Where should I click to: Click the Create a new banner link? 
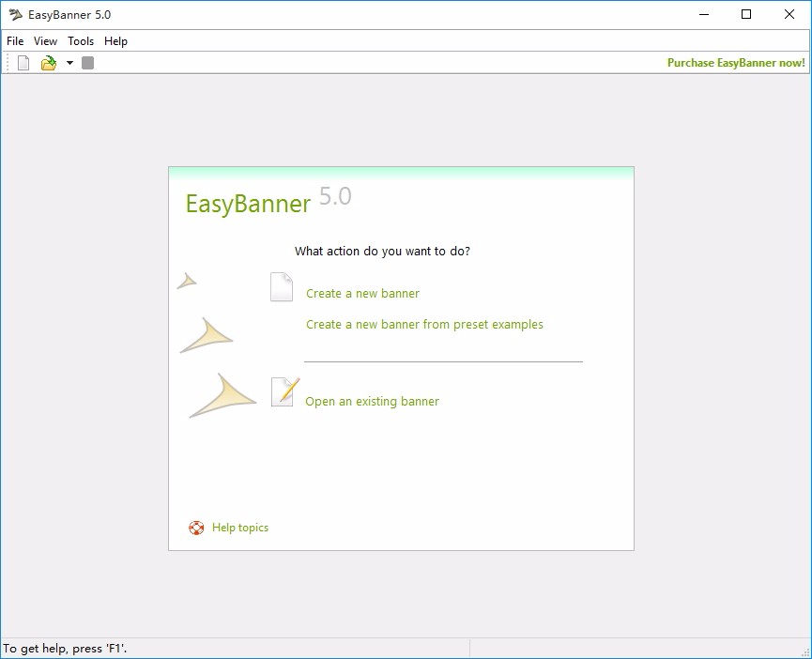coord(362,294)
